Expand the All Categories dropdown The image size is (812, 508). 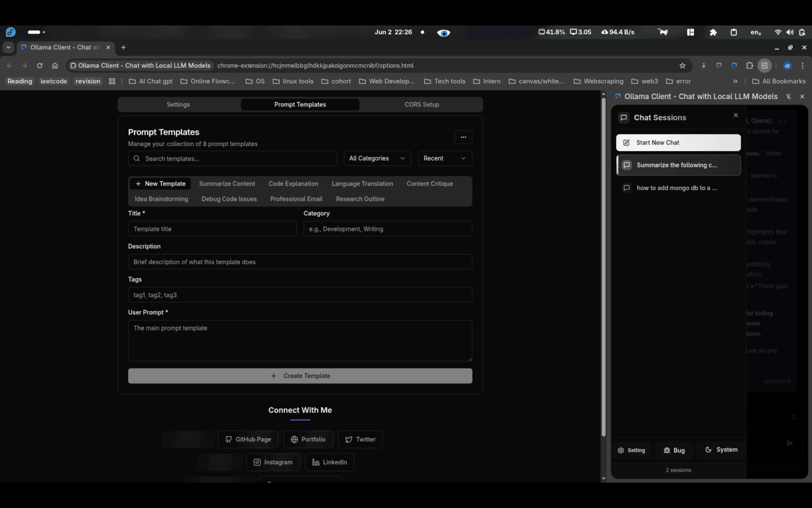pyautogui.click(x=377, y=158)
